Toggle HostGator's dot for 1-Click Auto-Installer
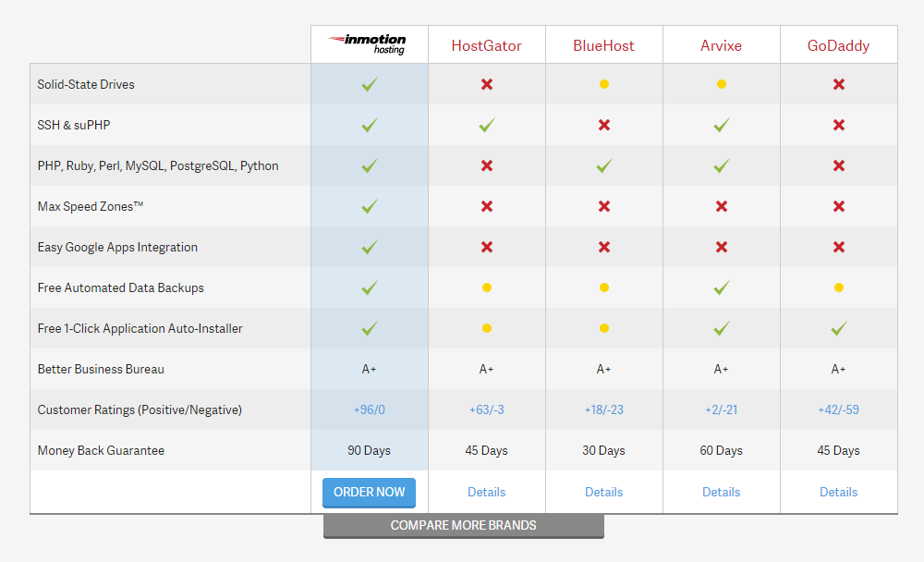The width and height of the screenshot is (924, 562). click(486, 328)
